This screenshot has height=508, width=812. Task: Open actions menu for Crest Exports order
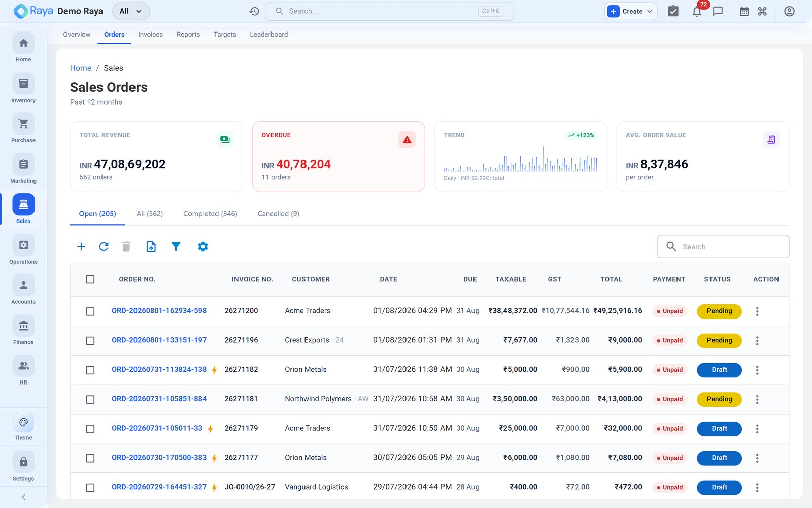point(757,341)
